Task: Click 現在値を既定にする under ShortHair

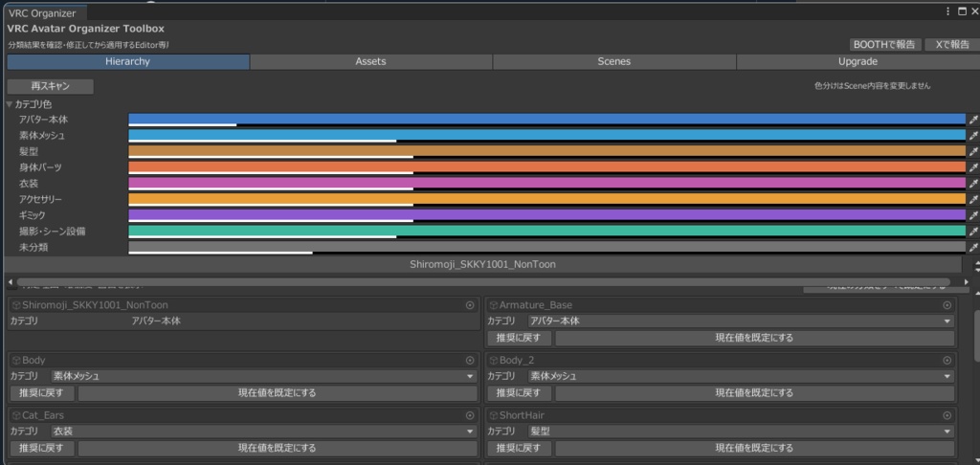Action: [x=754, y=448]
